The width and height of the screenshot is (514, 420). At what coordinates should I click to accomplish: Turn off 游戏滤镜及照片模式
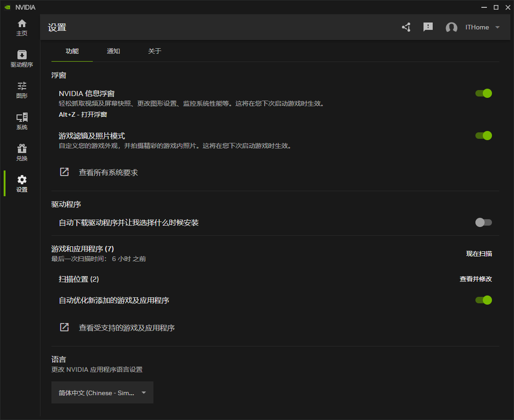click(484, 136)
